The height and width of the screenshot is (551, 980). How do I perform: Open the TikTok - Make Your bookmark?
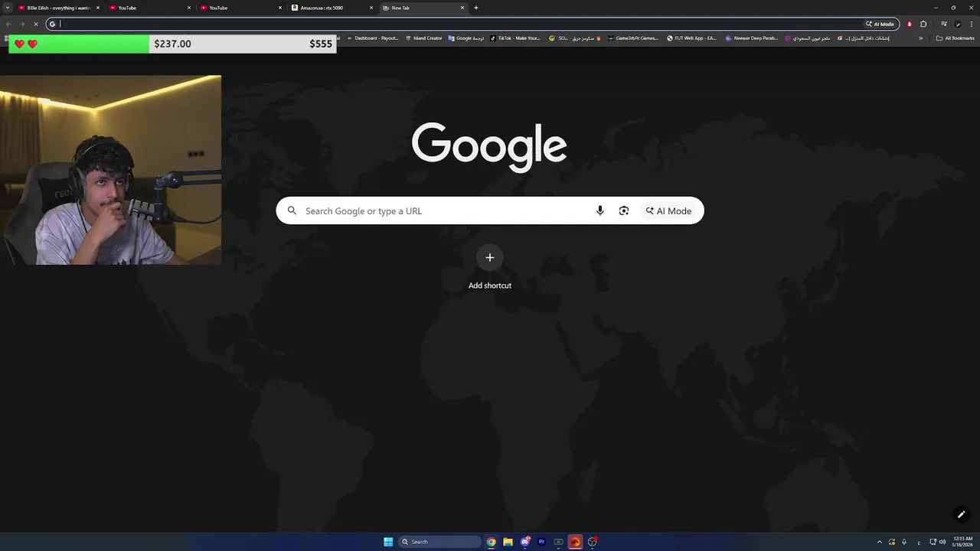(x=515, y=38)
